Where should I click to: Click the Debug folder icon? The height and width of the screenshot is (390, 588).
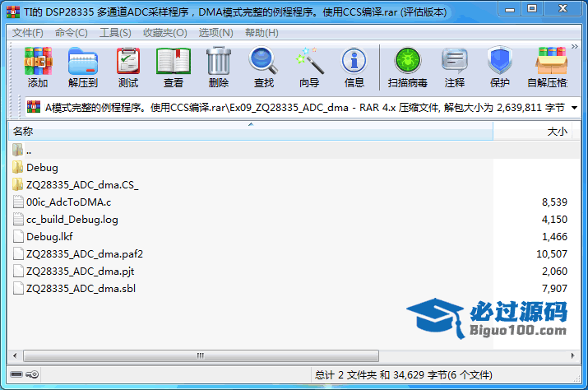[x=17, y=167]
